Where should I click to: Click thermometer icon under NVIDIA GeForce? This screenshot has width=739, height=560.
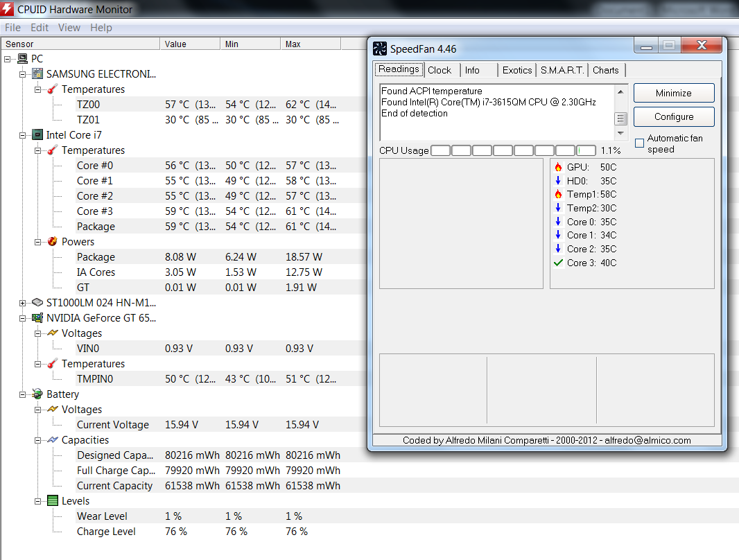click(52, 364)
